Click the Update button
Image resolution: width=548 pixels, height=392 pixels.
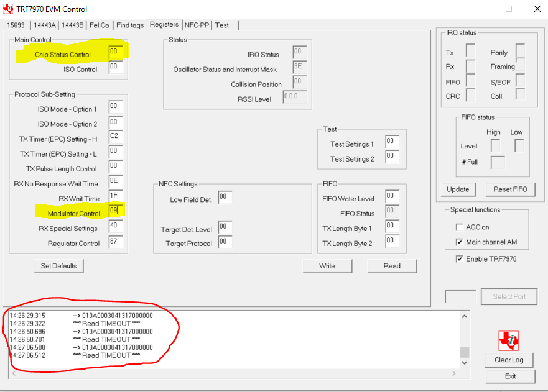click(458, 189)
